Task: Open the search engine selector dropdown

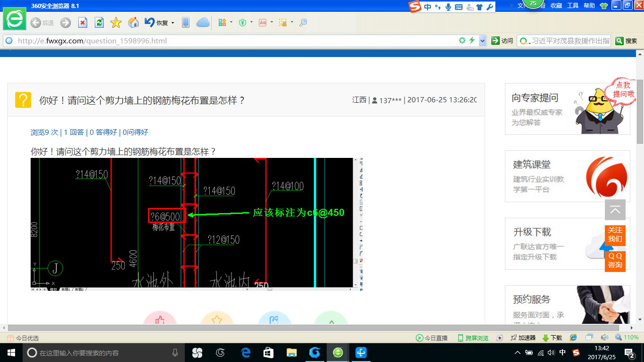Action: point(524,41)
